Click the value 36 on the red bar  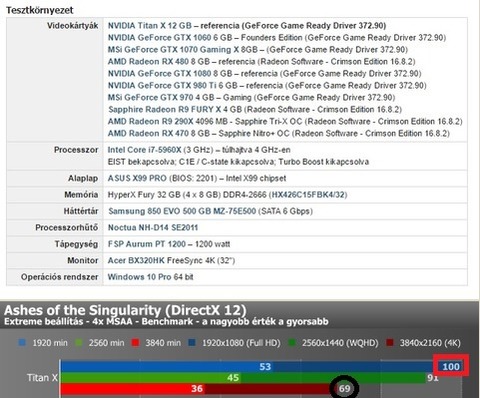(197, 389)
